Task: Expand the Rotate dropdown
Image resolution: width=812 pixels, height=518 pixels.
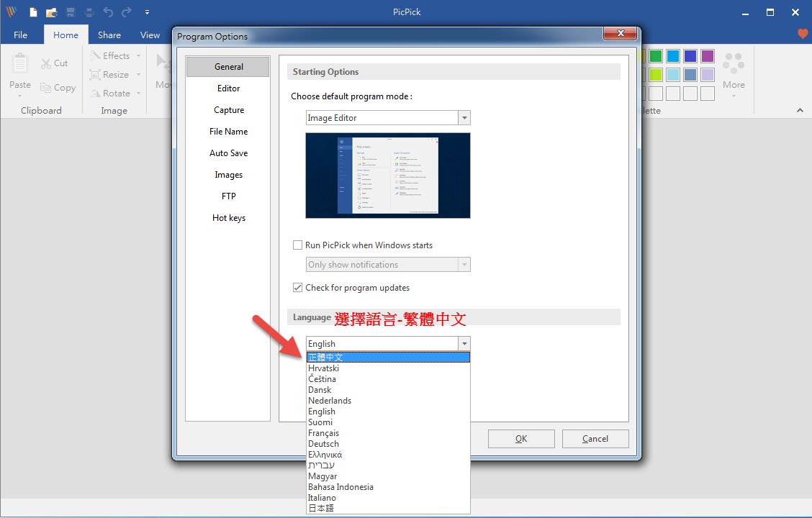Action: pos(138,93)
